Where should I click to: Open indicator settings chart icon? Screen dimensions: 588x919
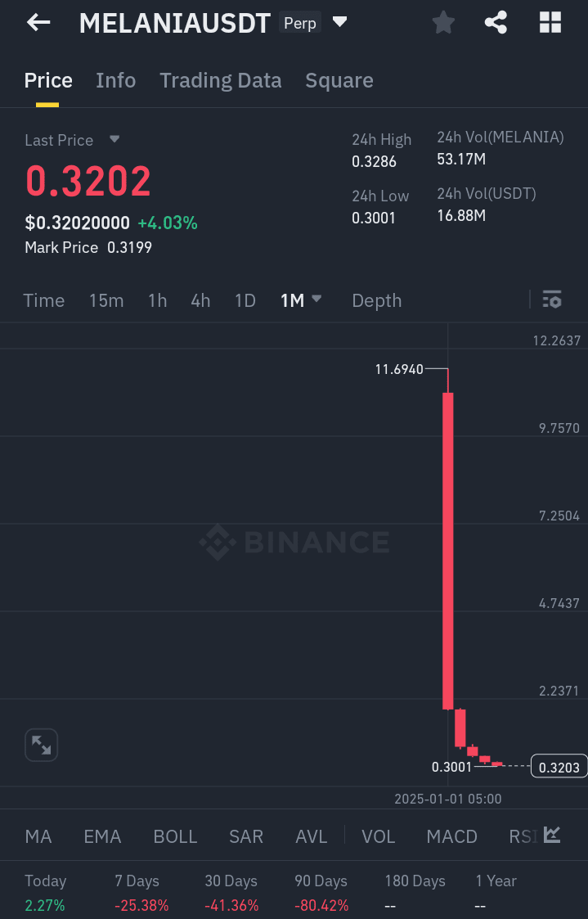click(x=552, y=835)
